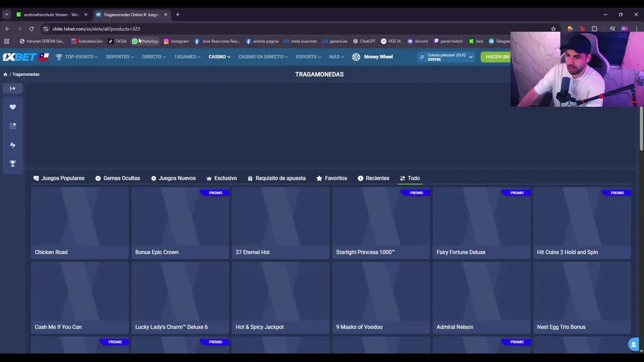Open the panel twitch bookmark
This screenshot has width=644, height=362.
click(448, 41)
